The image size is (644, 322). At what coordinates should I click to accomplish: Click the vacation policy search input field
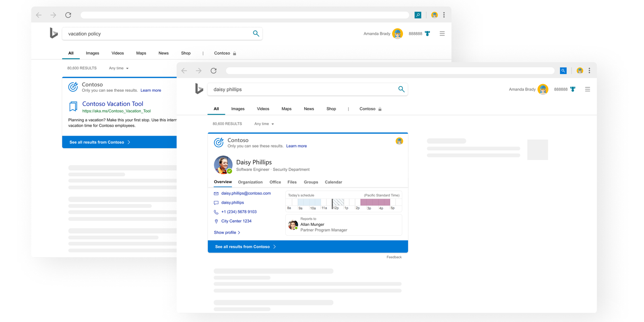(157, 34)
